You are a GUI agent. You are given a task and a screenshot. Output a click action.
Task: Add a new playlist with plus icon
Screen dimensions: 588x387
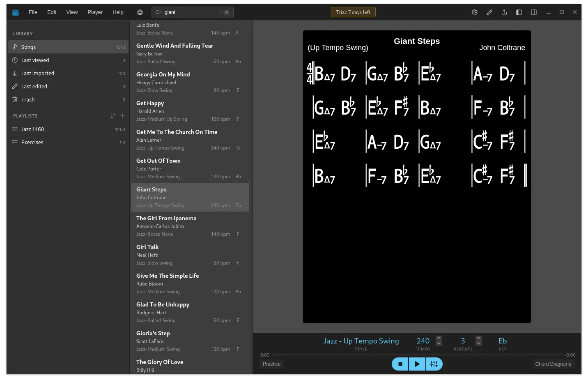123,116
